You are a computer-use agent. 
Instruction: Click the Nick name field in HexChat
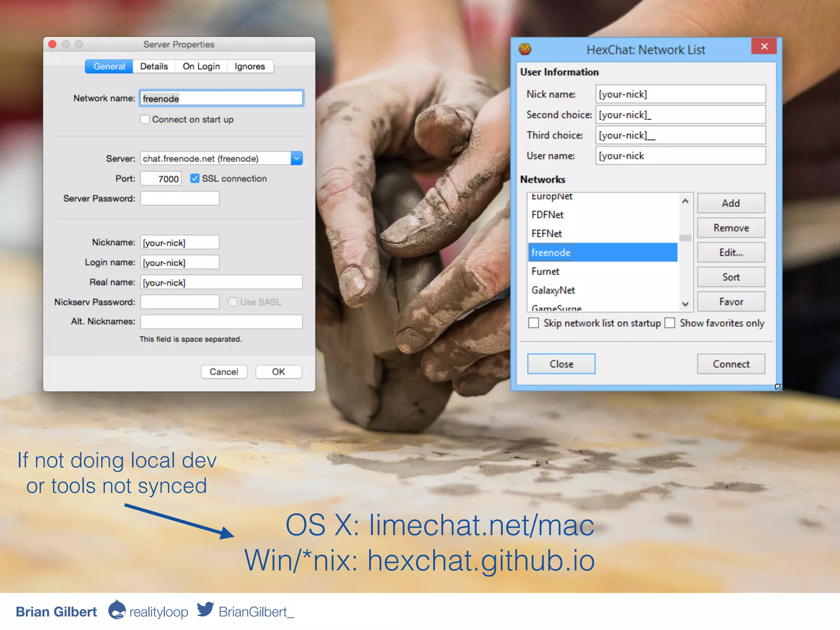tap(680, 94)
